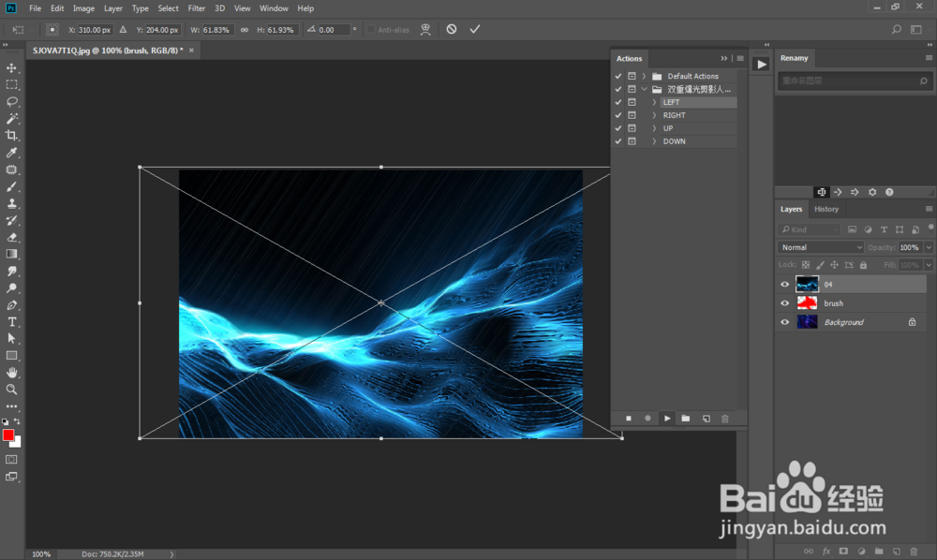This screenshot has width=937, height=560.
Task: Toggle the Default Actions set checkmark
Action: (618, 77)
